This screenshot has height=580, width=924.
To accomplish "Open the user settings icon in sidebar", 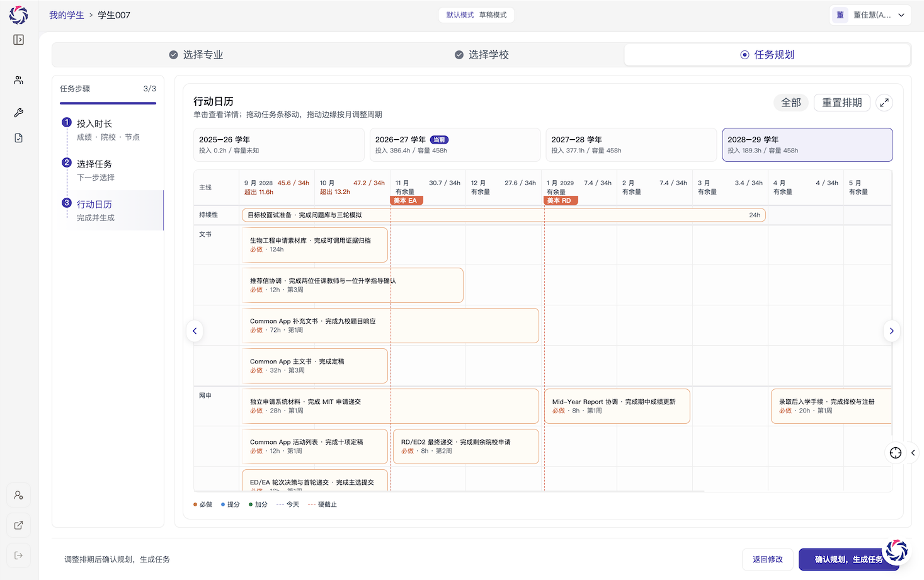I will (19, 495).
